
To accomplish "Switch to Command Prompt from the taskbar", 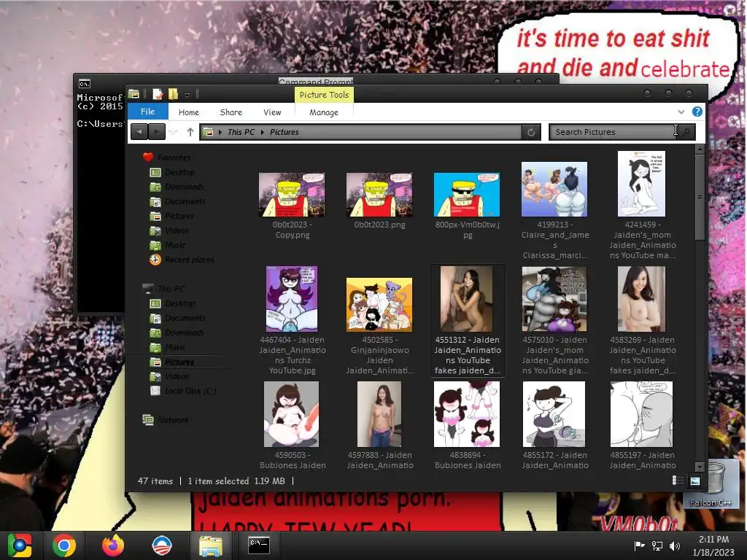I will [x=259, y=545].
